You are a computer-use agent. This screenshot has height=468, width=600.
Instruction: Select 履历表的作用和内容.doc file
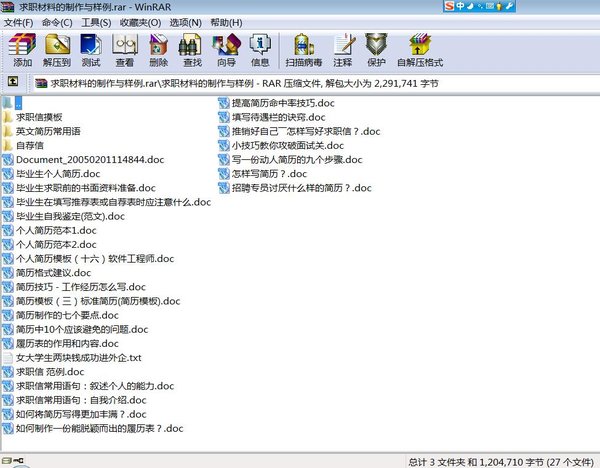click(60, 344)
